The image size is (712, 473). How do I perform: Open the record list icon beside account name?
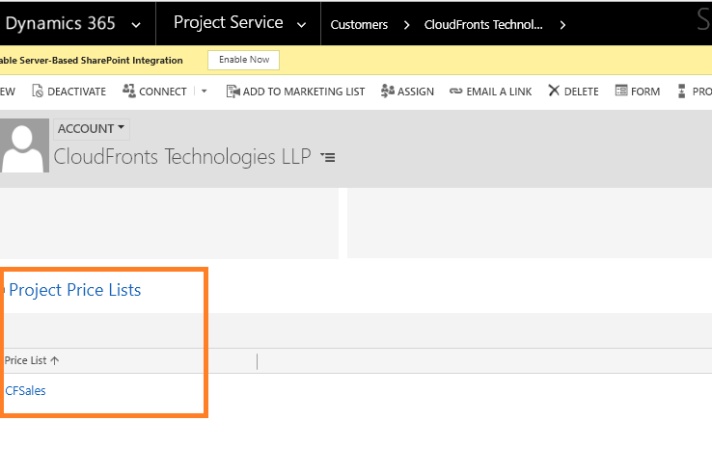[328, 157]
